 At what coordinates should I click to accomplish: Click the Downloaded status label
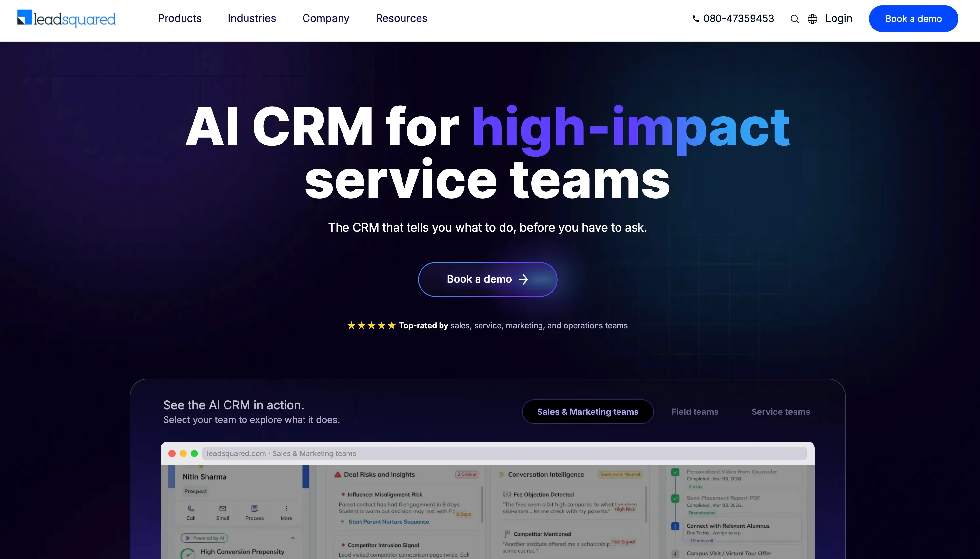pyautogui.click(x=702, y=513)
